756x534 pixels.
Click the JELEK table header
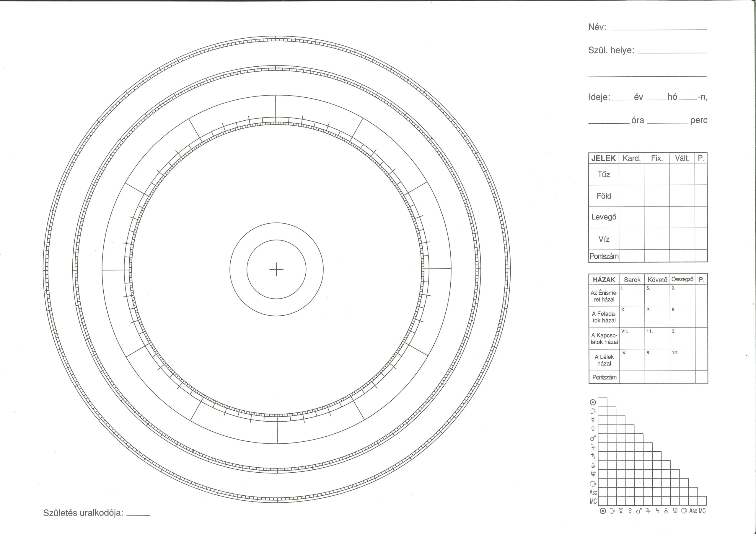pos(603,158)
